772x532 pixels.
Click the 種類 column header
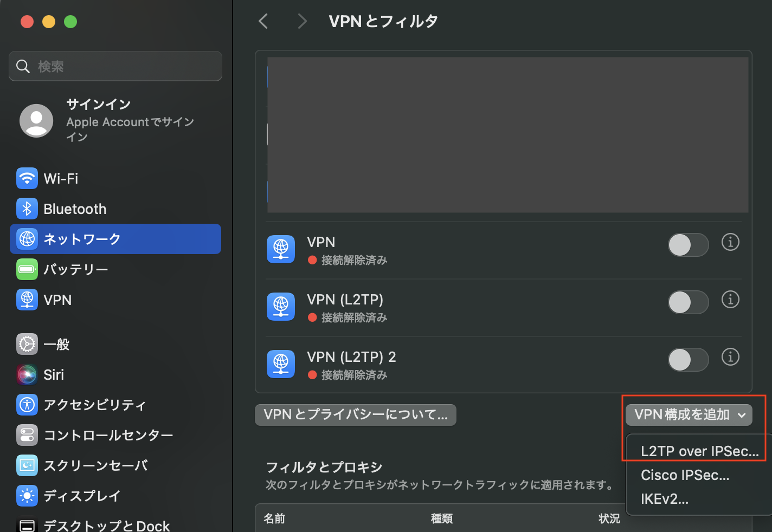[x=442, y=519]
